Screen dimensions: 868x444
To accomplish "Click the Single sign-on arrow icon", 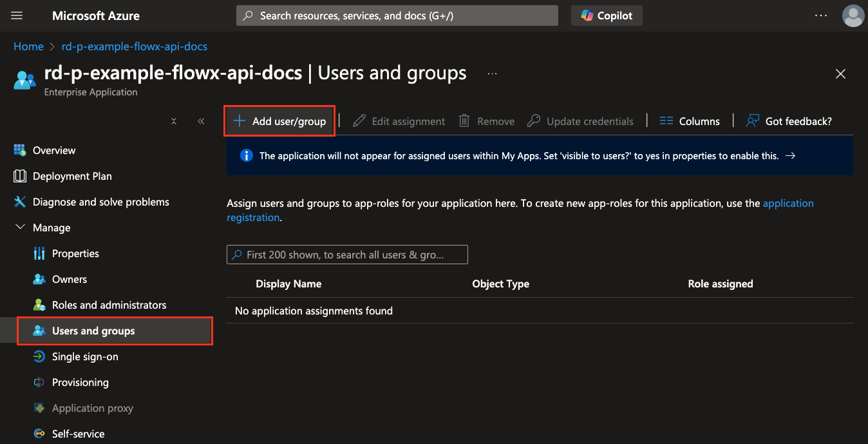I will click(39, 356).
